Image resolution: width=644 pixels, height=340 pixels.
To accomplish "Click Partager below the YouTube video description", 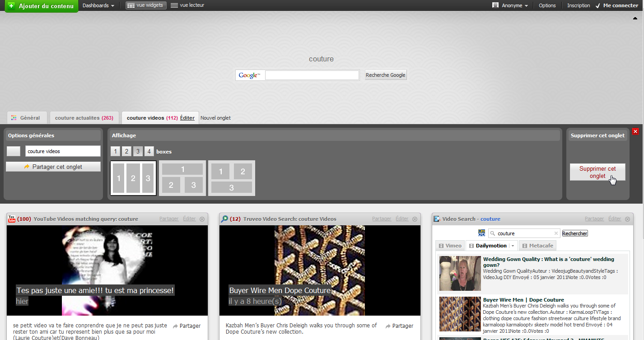I will coord(187,326).
